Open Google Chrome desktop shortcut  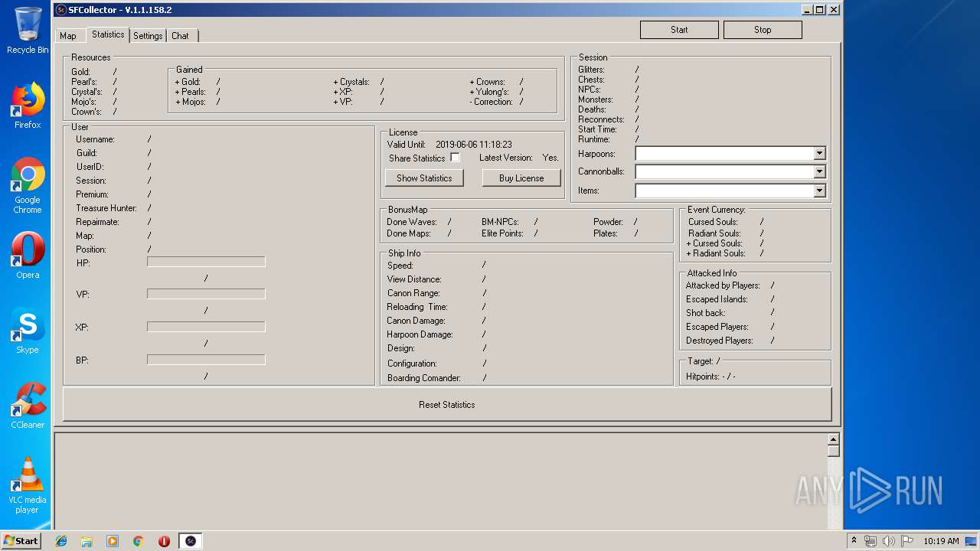(28, 186)
